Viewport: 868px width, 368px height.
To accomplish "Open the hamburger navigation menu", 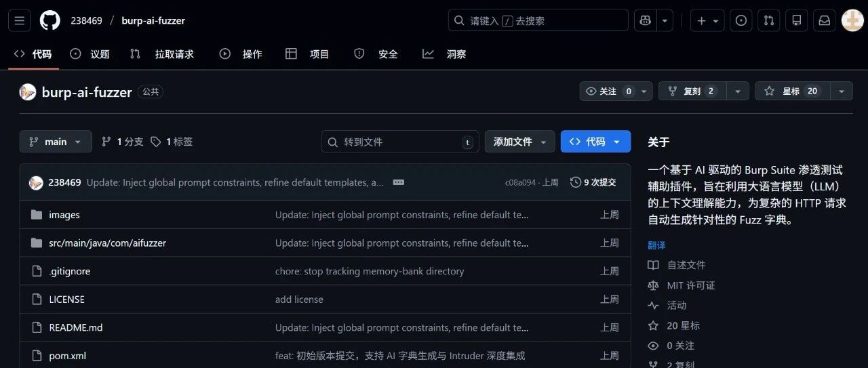I will [x=19, y=20].
